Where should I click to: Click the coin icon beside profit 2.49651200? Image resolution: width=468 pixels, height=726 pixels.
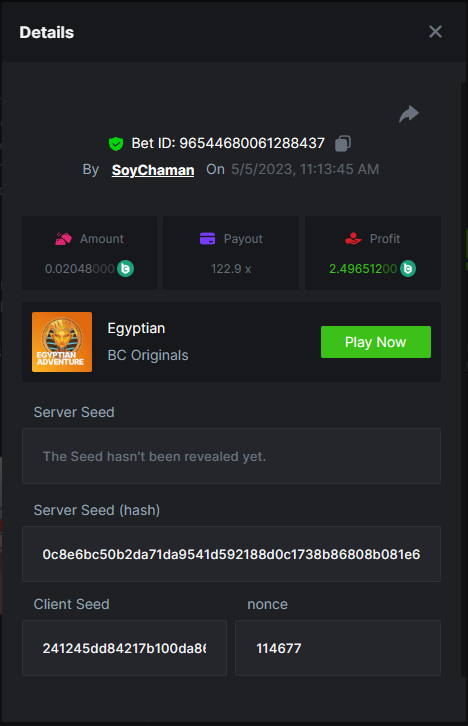point(408,269)
